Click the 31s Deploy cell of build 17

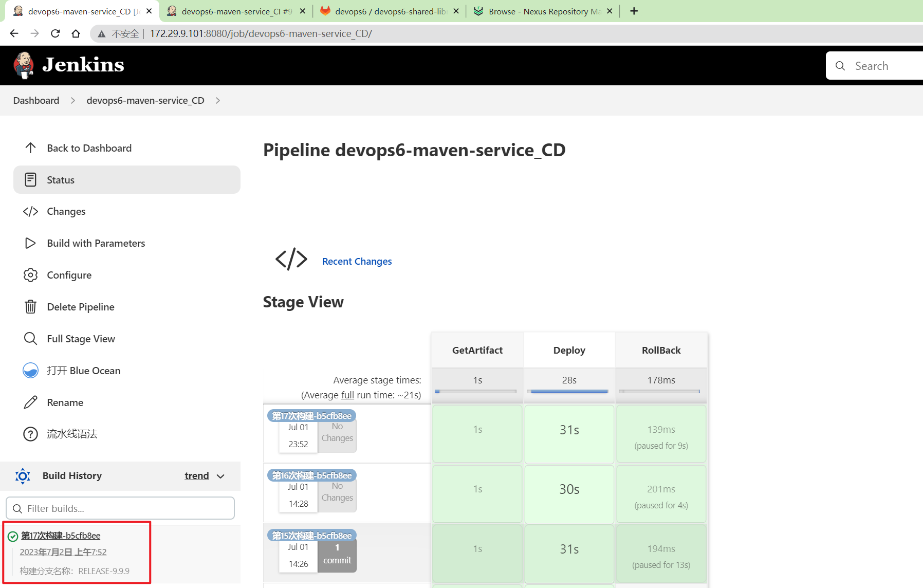point(569,434)
